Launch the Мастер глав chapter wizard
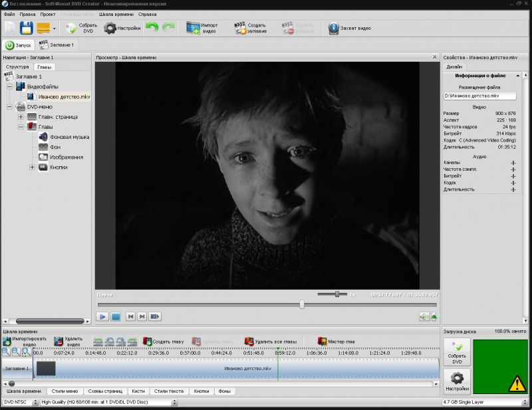Screen dimensions: 532x410 (x=336, y=342)
